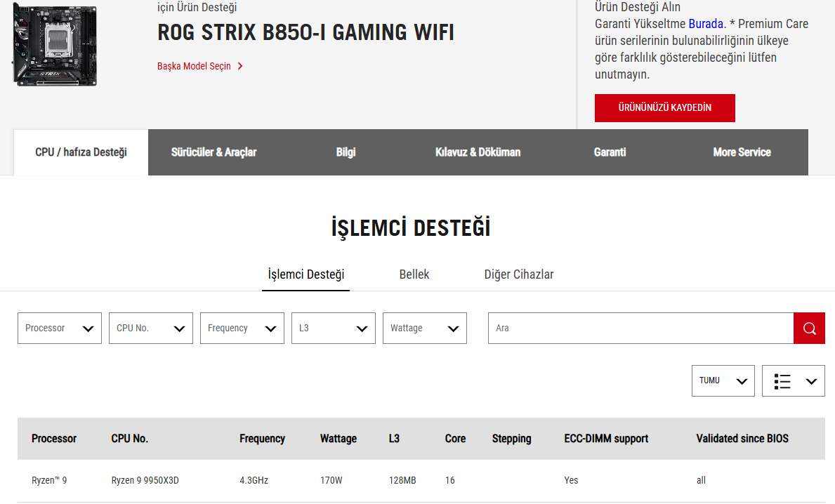Click the L3 column header
The image size is (835, 504).
coord(394,439)
